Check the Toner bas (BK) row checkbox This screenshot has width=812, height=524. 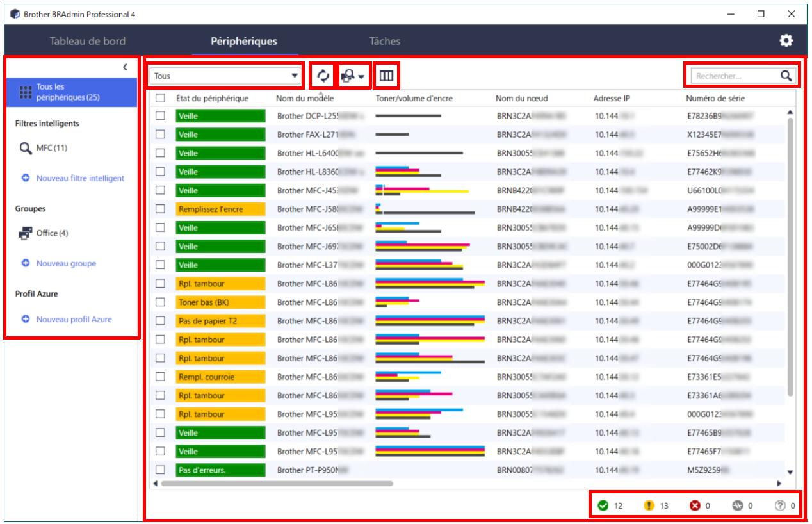161,302
